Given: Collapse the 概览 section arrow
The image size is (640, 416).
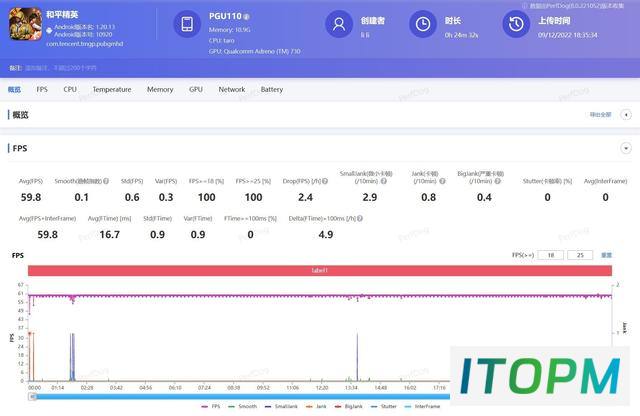Looking at the screenshot, I should point(626,115).
